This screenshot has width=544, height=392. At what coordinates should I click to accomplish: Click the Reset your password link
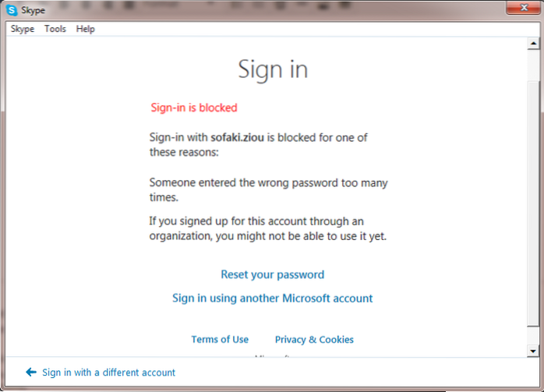click(272, 274)
